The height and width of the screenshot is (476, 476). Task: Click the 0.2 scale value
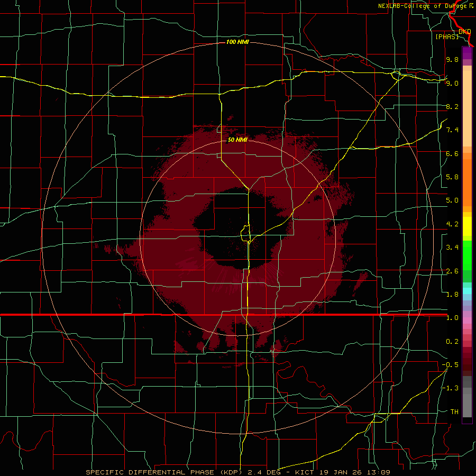tap(452, 342)
